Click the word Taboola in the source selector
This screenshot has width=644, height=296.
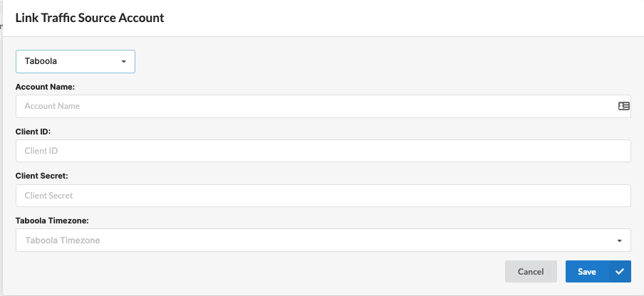point(41,61)
